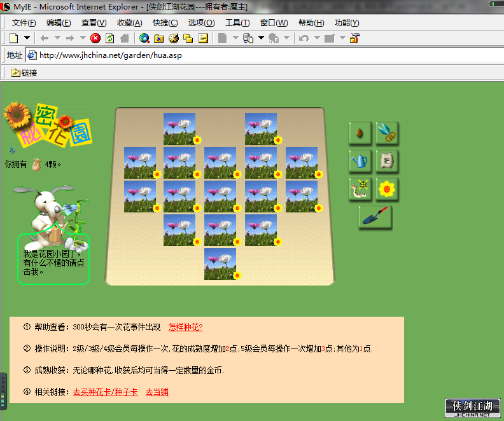This screenshot has height=421, width=504.
Task: Select the scissors pruning tool
Action: (x=387, y=133)
